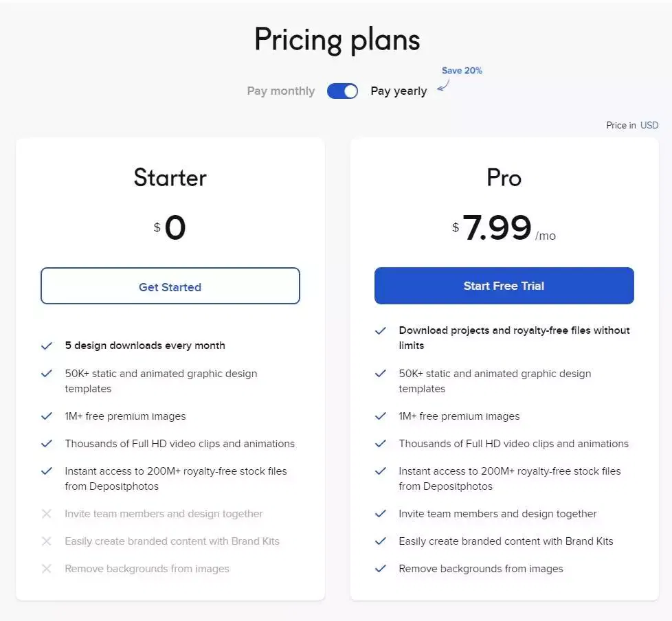This screenshot has height=621, width=672.
Task: Click Pro's checkmark beside "Remove backgrounds from images"
Action: pyautogui.click(x=381, y=568)
